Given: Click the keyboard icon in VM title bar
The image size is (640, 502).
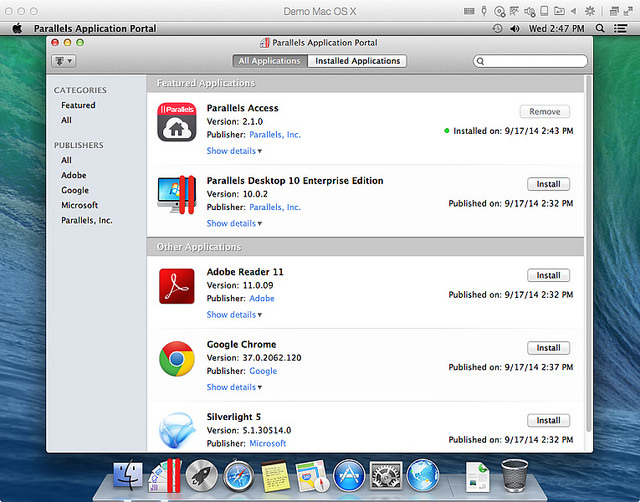Looking at the screenshot, I should pos(469,11).
